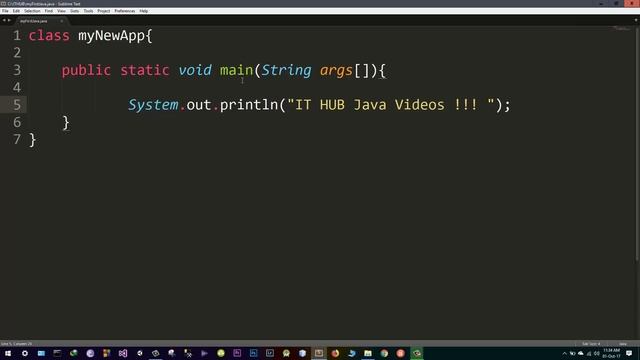
Task: Click the previous tab arrow
Action: 4,20
